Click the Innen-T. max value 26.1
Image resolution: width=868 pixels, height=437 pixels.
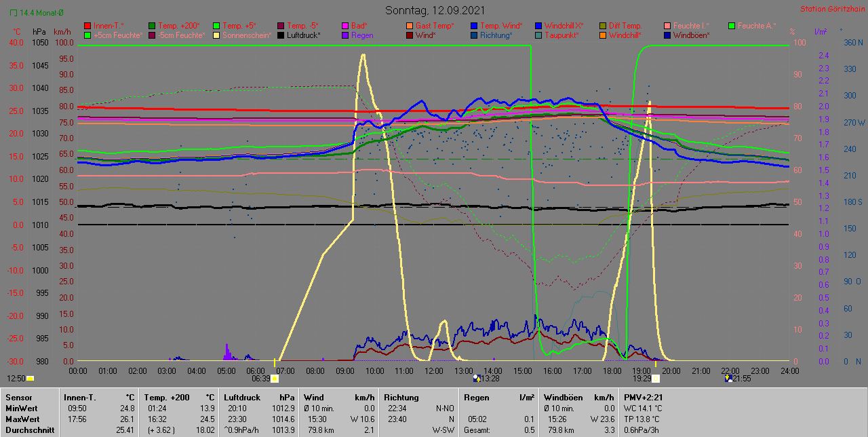[x=127, y=419]
